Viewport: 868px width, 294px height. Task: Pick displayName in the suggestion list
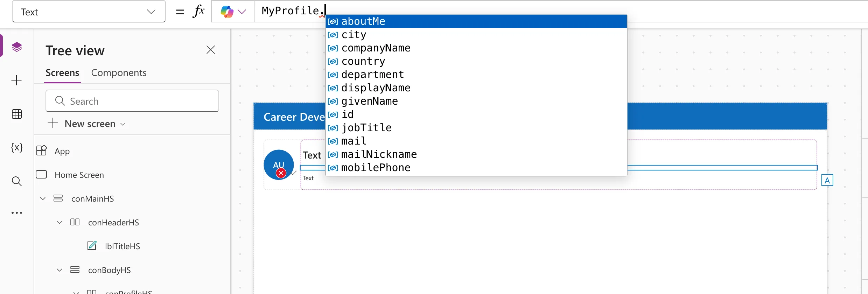476,88
